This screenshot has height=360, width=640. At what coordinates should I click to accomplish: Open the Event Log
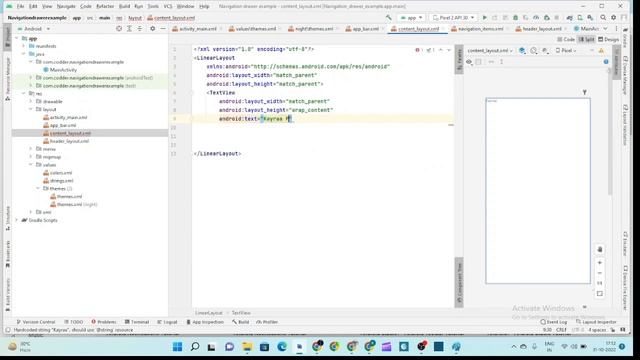[x=553, y=322]
